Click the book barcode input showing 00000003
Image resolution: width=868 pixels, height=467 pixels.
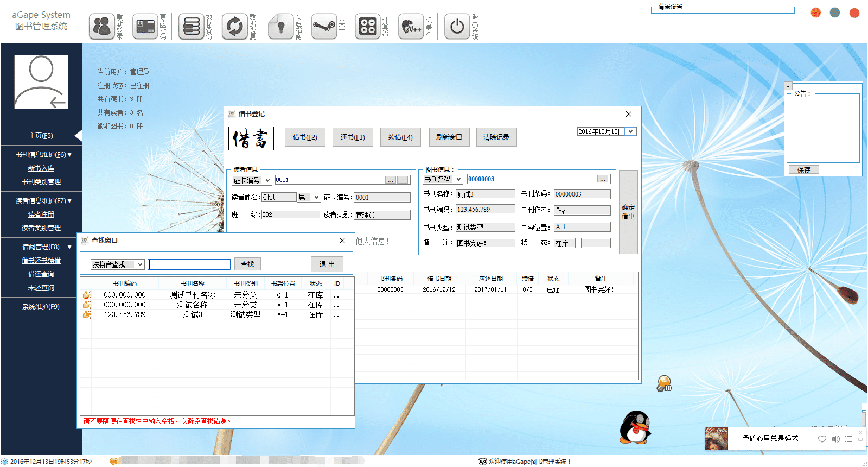pos(532,179)
